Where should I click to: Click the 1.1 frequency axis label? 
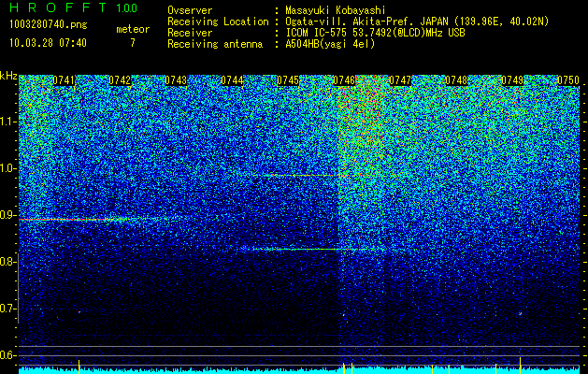point(7,122)
